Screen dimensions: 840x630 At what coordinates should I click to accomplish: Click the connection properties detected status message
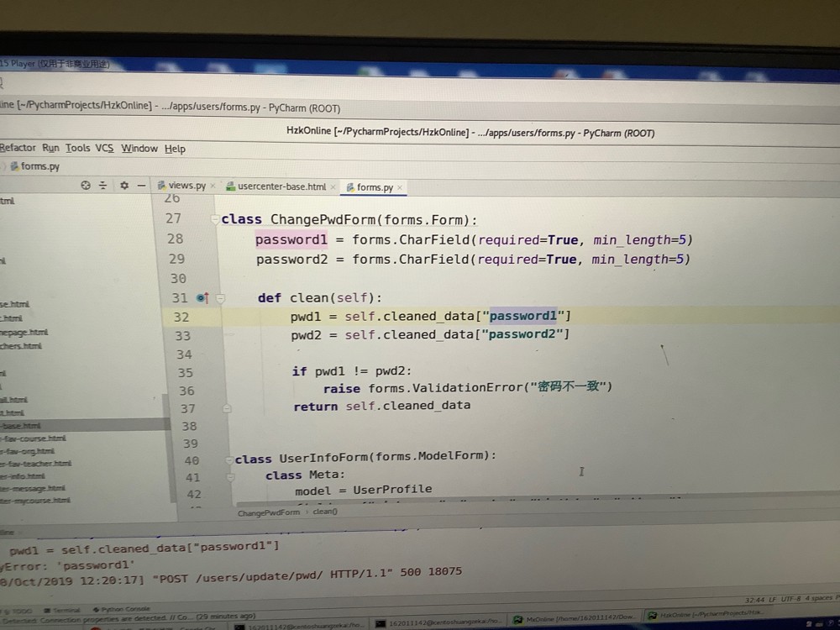pyautogui.click(x=129, y=617)
